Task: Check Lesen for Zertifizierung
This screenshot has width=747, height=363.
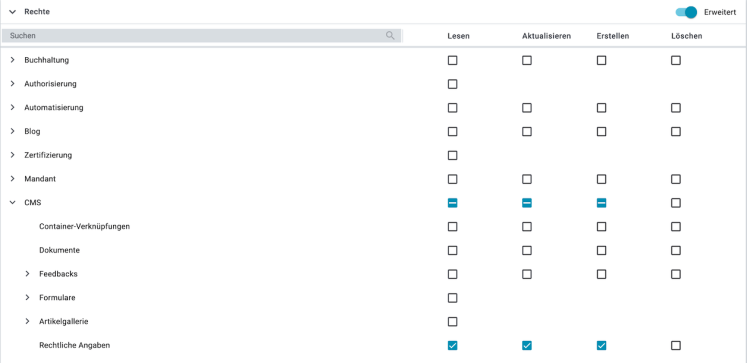Action: [453, 155]
